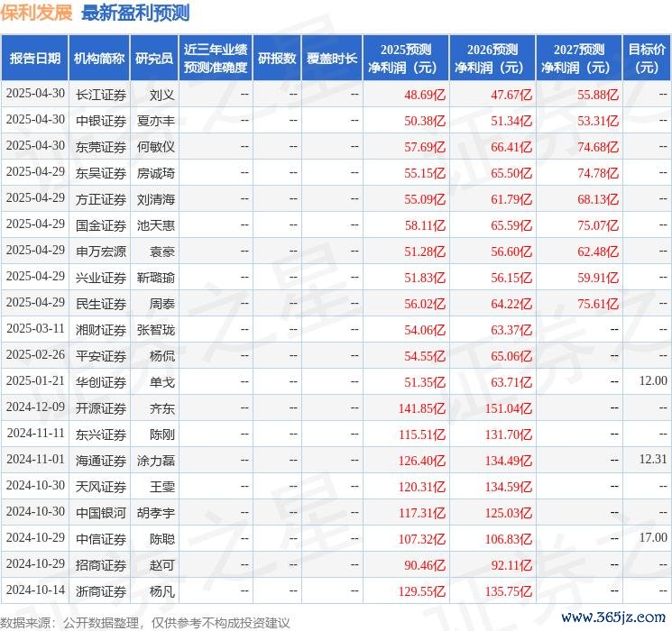Screen dimensions: 672x631
Task: Click the 研究员 column header
Action: 154,59
